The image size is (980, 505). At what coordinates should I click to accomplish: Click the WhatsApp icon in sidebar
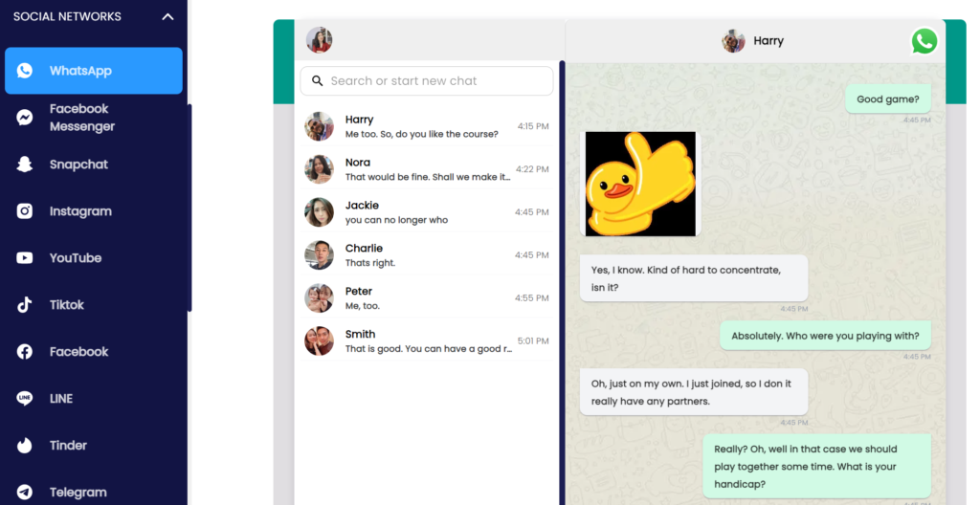[24, 71]
